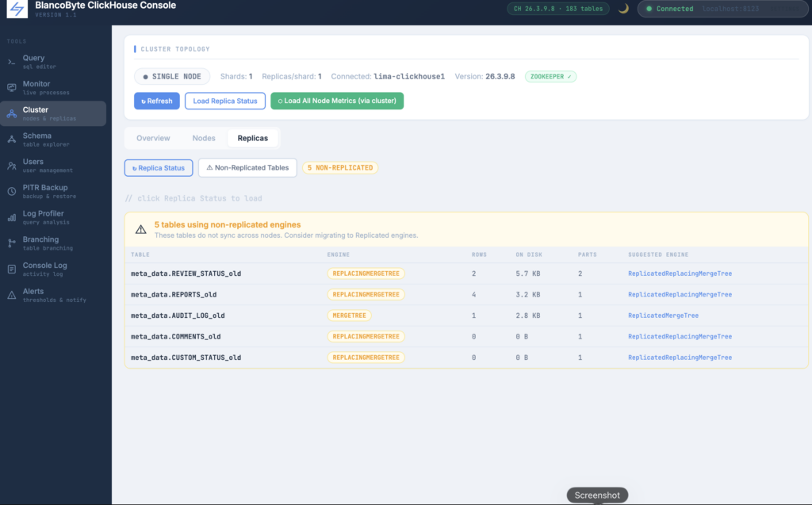
Task: Click the Alerts warning triangle icon
Action: pos(11,295)
